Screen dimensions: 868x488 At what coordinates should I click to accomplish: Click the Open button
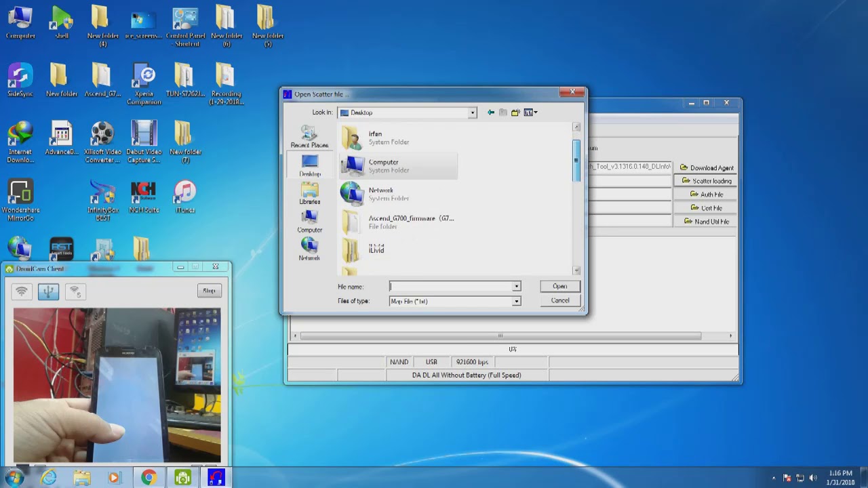(559, 286)
